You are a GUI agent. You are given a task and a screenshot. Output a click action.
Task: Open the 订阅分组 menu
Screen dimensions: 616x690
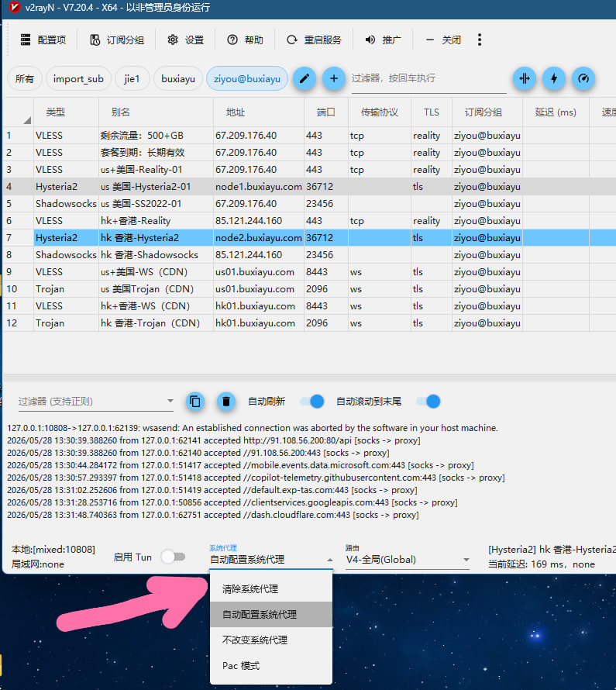[x=117, y=40]
